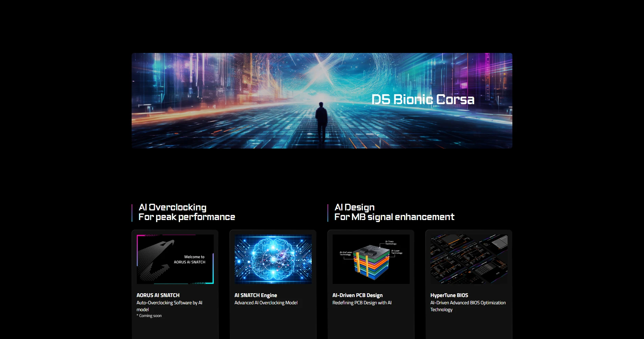Click 'Advanced AI Overclocking Model' description
This screenshot has width=644, height=339.
point(266,303)
